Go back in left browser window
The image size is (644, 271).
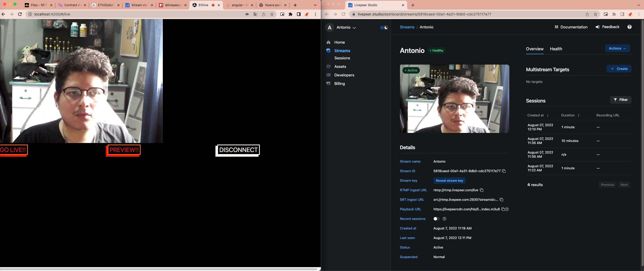pyautogui.click(x=3, y=14)
